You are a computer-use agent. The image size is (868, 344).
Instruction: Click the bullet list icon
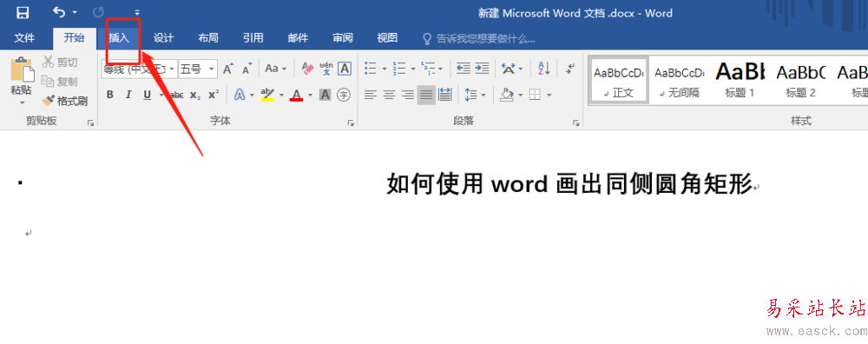[x=371, y=69]
